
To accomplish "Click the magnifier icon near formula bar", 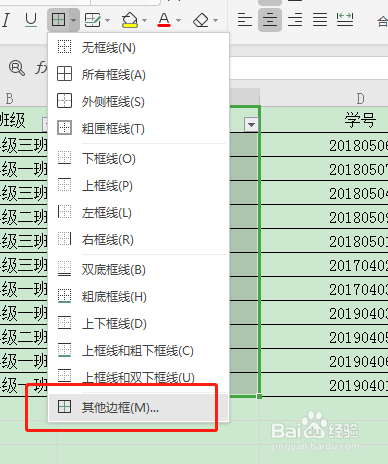I will tap(17, 68).
